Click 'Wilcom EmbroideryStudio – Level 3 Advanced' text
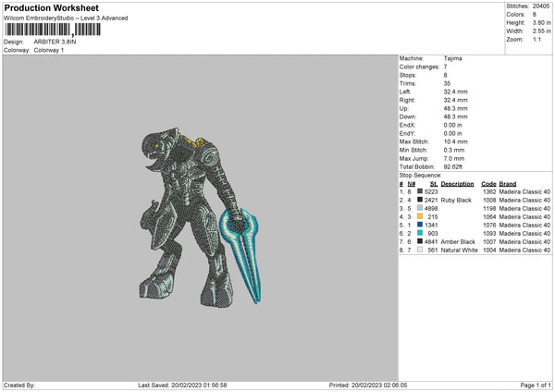The height and width of the screenshot is (392, 555). (x=66, y=18)
